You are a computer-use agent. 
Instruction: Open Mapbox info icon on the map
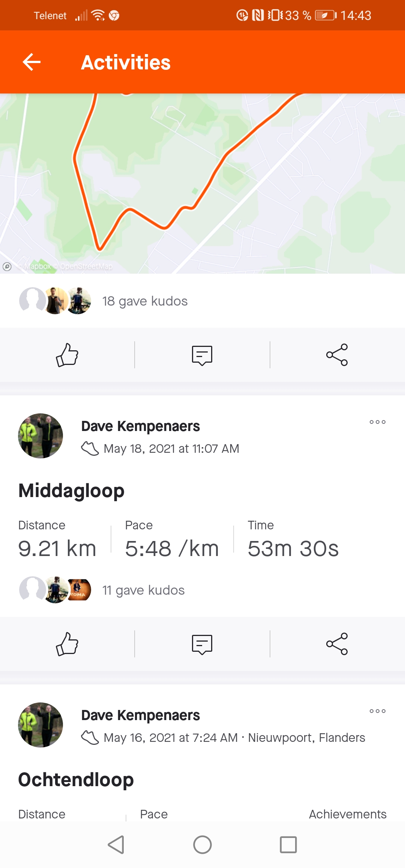pos(7,267)
